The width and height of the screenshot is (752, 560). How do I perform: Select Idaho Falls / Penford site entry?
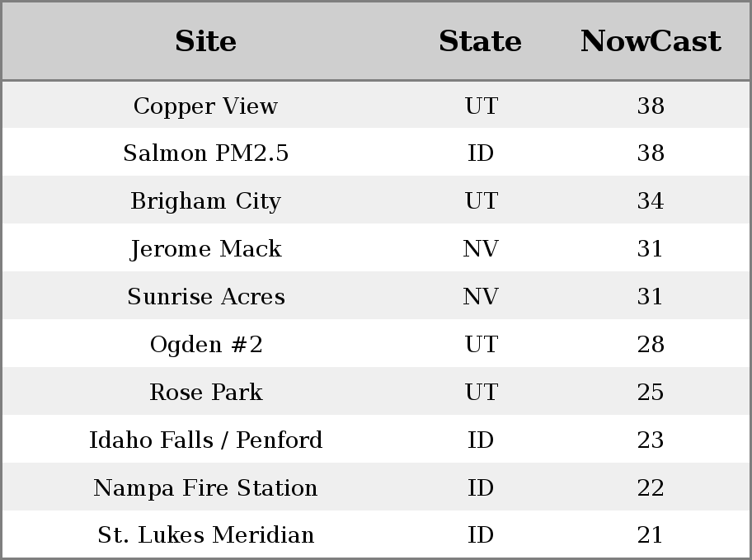pos(206,440)
